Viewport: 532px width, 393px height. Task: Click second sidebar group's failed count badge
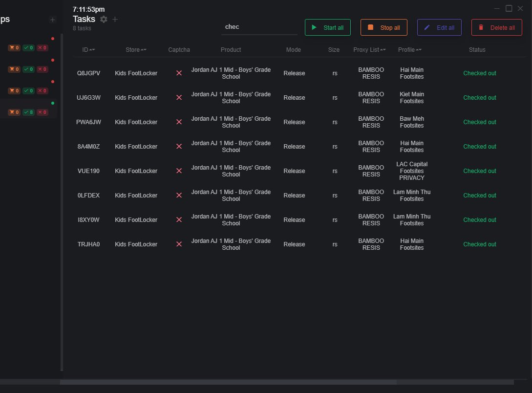point(43,69)
